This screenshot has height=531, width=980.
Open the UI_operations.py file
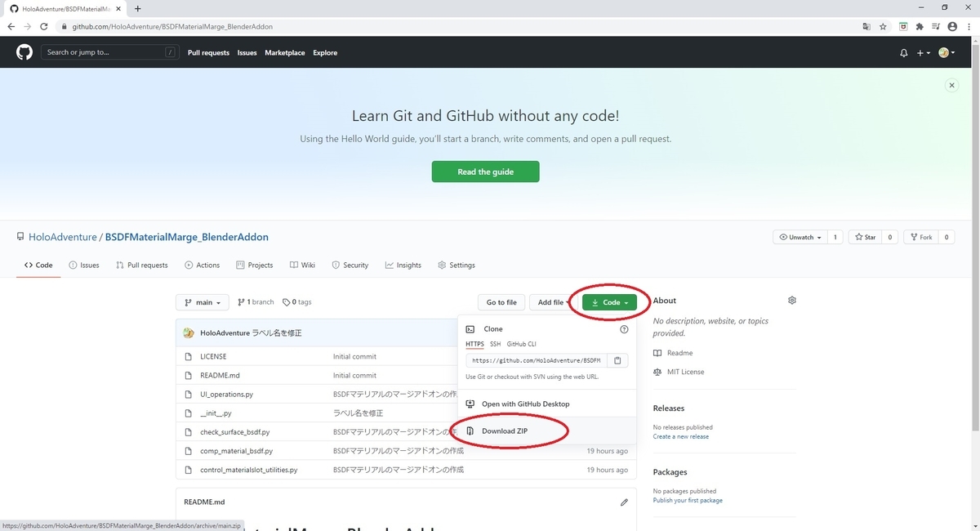coord(226,394)
